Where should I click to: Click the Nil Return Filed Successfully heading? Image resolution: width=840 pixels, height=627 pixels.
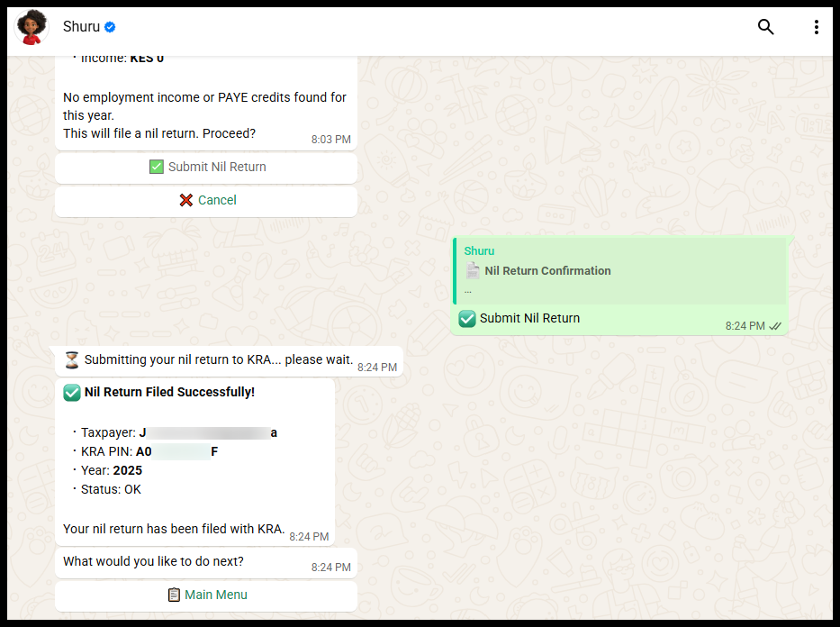click(x=169, y=392)
